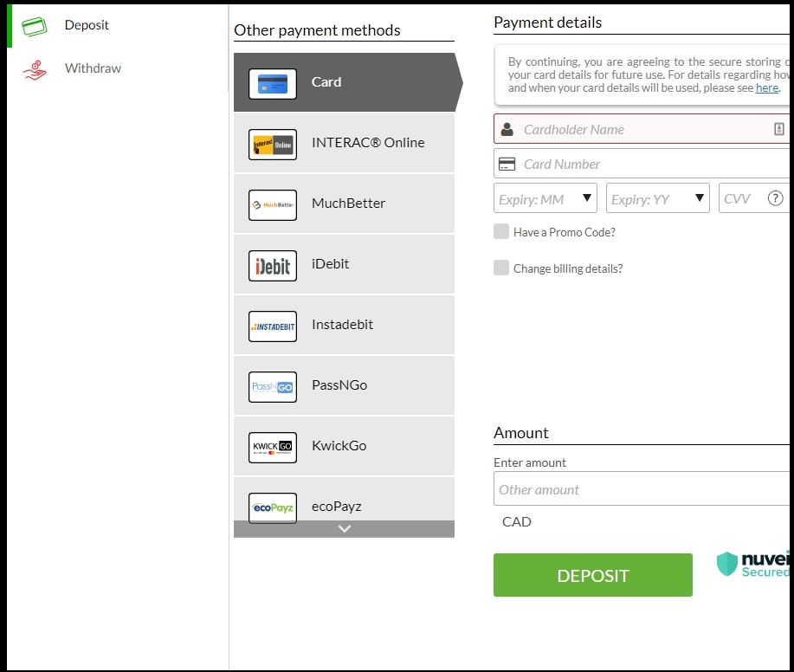Select the KwickGo payment icon
This screenshot has width=794, height=672.
[x=272, y=447]
